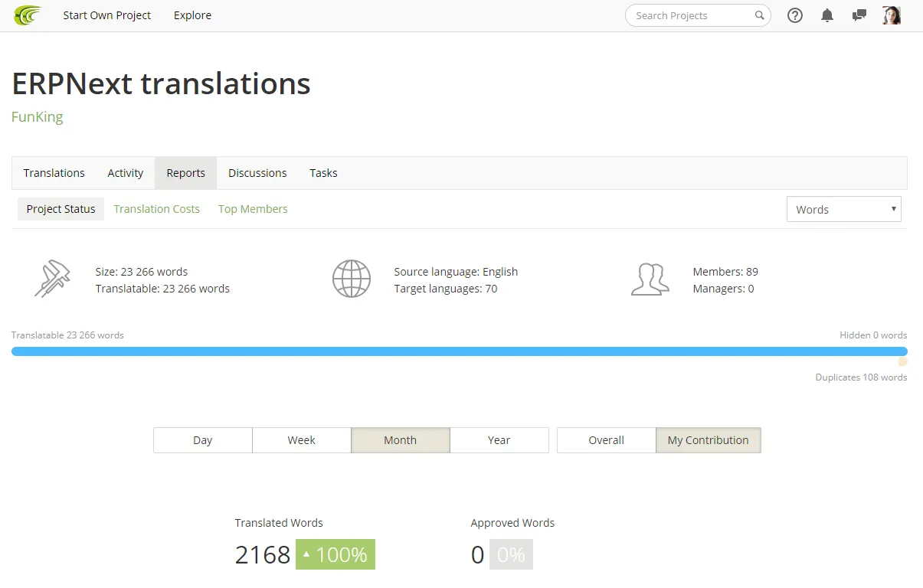Click 'Target languages: 70' text
The width and height of the screenshot is (923, 588).
pos(446,289)
